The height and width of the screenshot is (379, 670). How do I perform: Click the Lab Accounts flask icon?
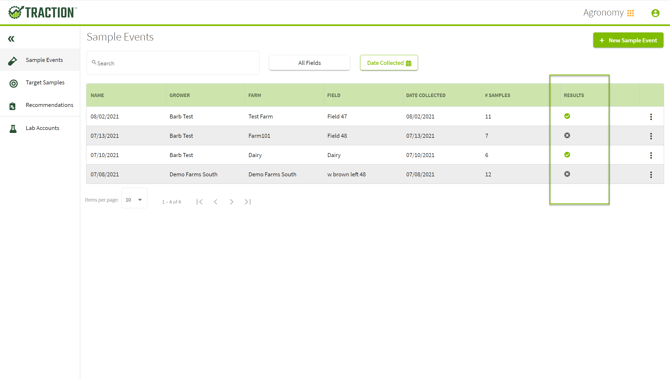coord(13,129)
